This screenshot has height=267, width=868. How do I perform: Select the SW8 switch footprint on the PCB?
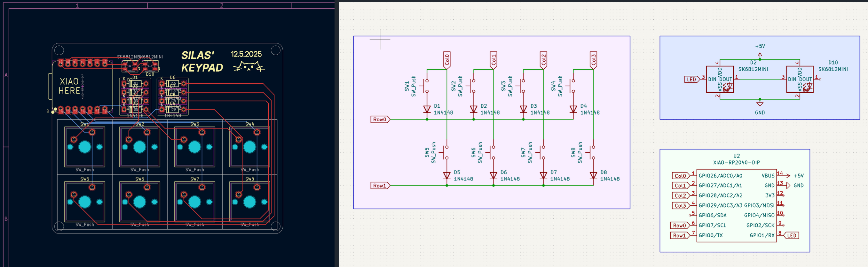[x=249, y=202]
